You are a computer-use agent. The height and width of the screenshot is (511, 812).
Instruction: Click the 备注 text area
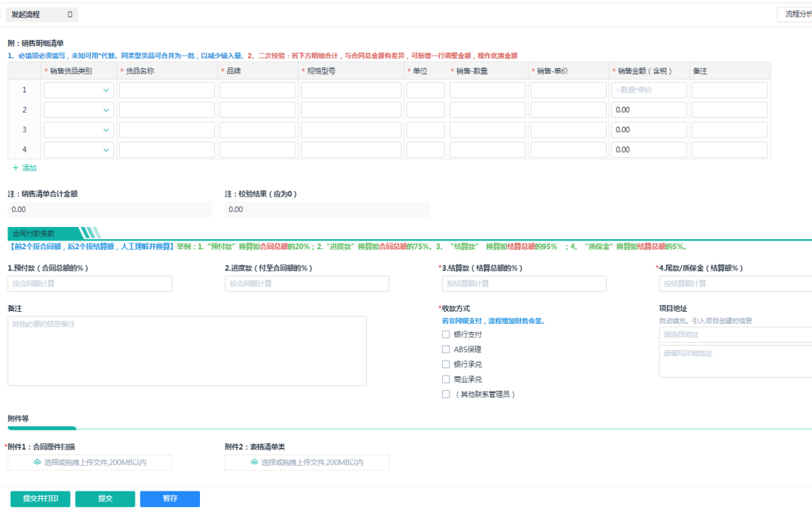187,351
